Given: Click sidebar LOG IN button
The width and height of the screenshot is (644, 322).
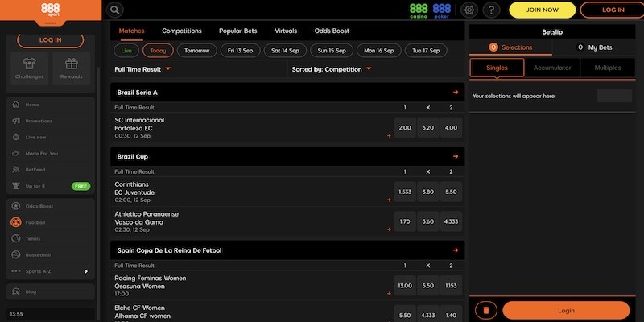Looking at the screenshot, I should point(51,40).
